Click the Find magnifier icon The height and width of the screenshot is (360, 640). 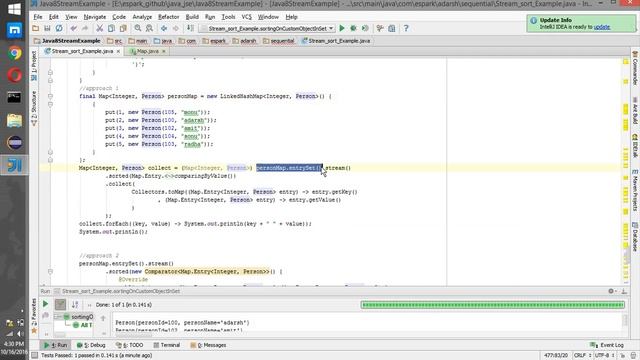[138, 29]
